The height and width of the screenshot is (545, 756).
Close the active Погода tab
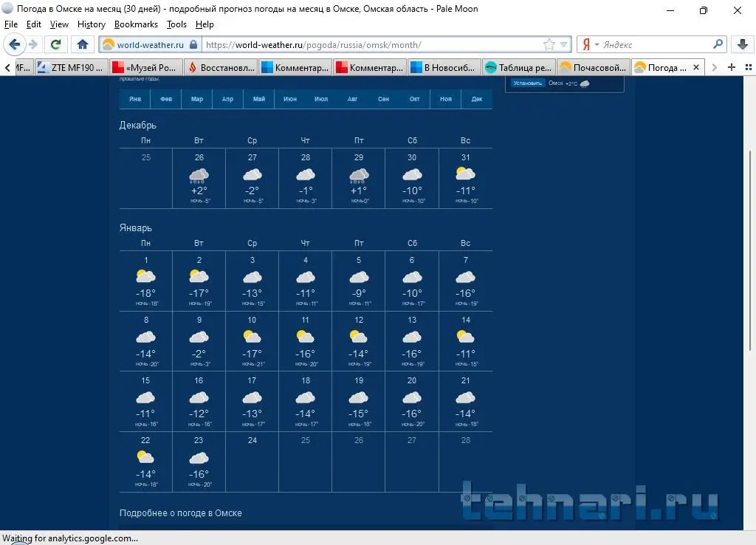coord(695,67)
